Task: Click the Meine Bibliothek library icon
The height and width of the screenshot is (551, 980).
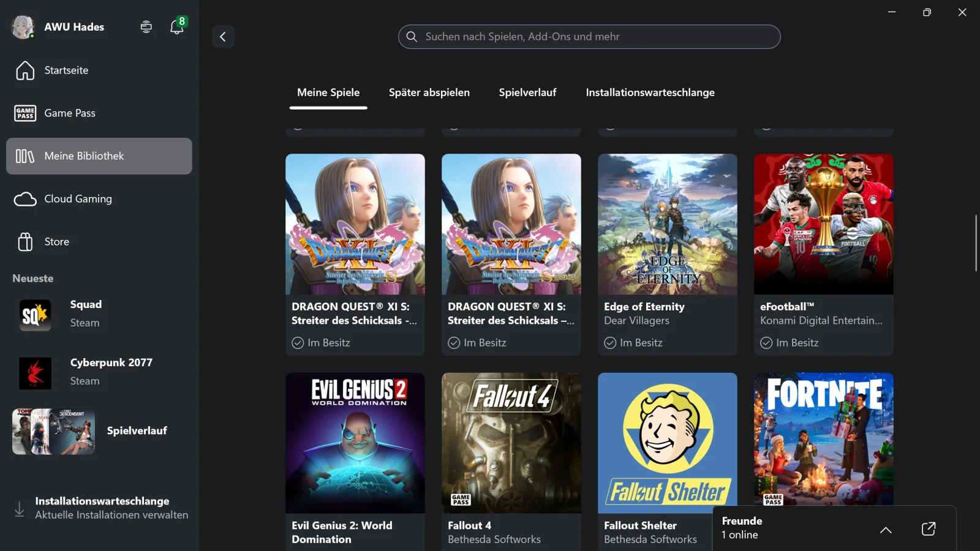Action: coord(25,156)
